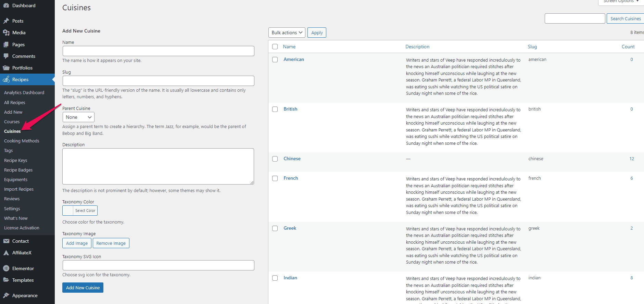Focus the Description textarea

coord(158,166)
